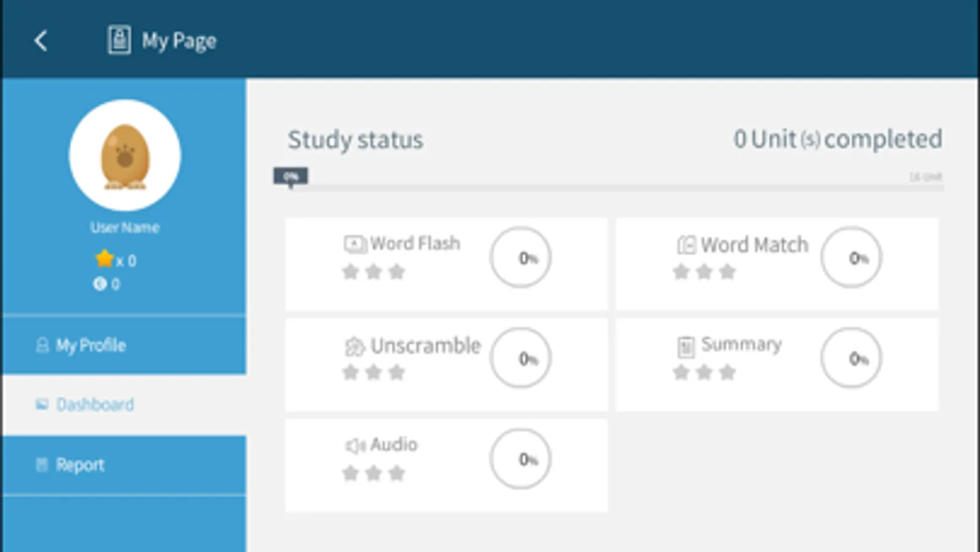Click the Word Match percentage circle
Viewport: 980px width, 552px height.
click(851, 258)
